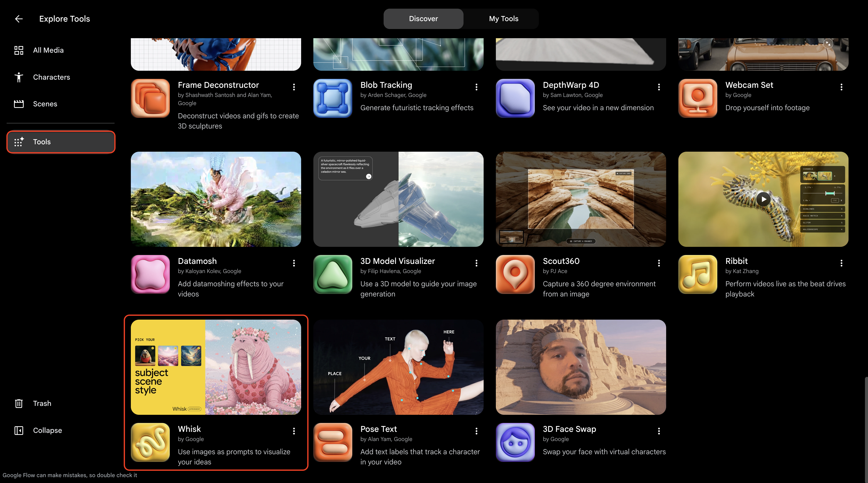868x483 pixels.
Task: Open the Pose Text dancer preview thumbnail
Action: tap(398, 367)
